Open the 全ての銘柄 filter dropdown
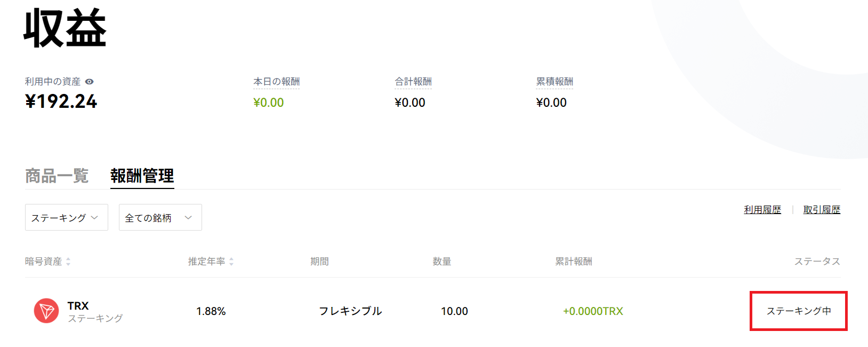 click(x=160, y=217)
